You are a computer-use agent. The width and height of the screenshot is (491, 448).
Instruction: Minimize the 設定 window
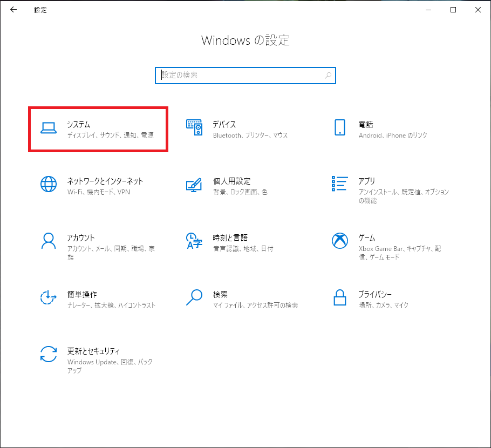tap(428, 10)
